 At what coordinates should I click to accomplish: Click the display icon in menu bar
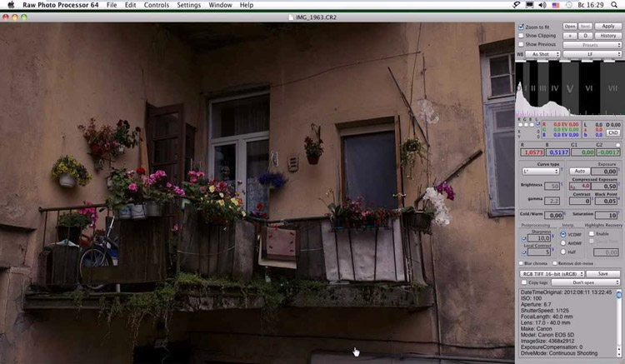tap(529, 5)
